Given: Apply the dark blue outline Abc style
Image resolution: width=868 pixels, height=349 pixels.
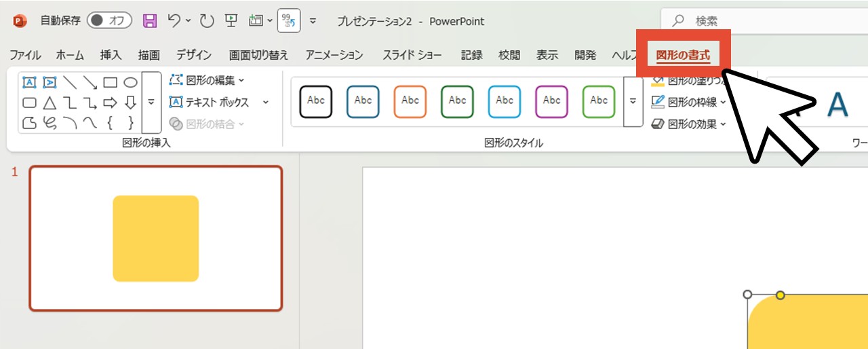Looking at the screenshot, I should click(x=363, y=101).
